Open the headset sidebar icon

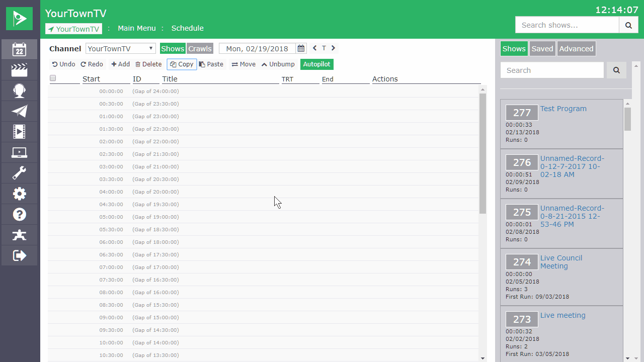[19, 90]
